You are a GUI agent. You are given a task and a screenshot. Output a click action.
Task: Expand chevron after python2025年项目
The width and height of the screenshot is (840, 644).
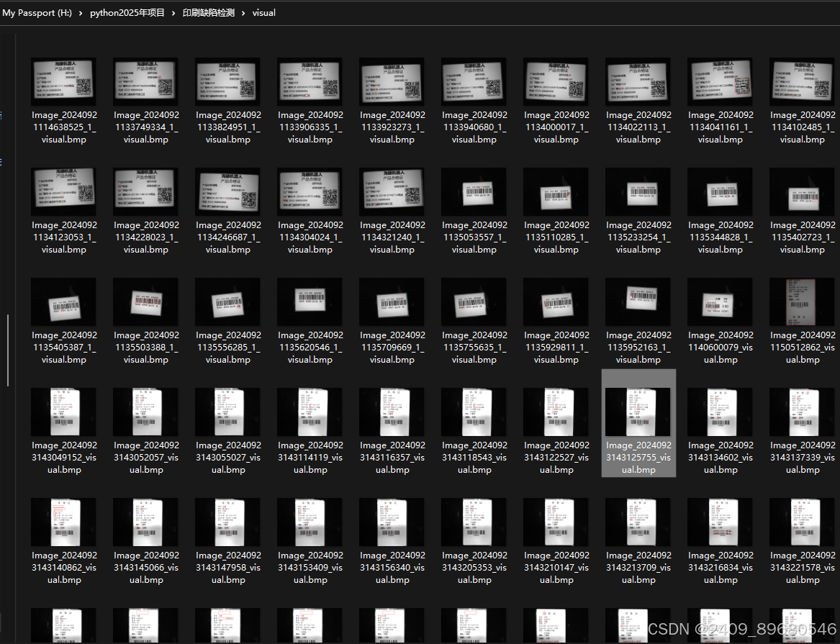pyautogui.click(x=173, y=13)
